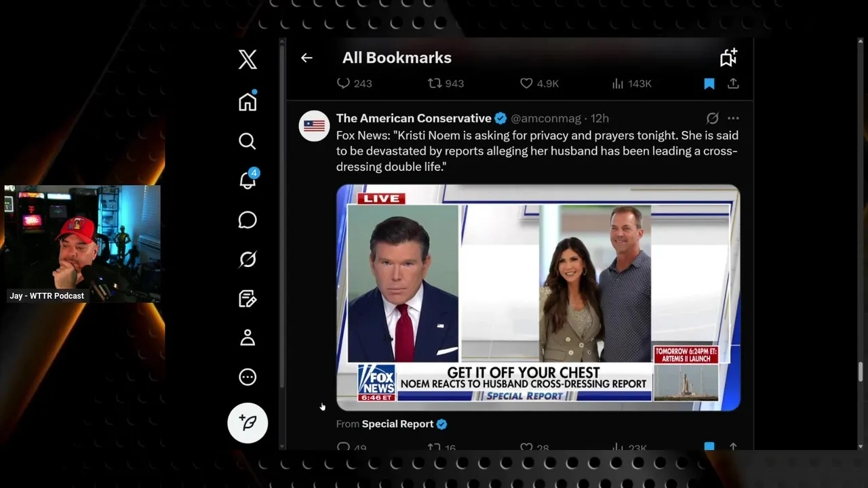Click the scrollbar down arrow at right

pos(861,447)
